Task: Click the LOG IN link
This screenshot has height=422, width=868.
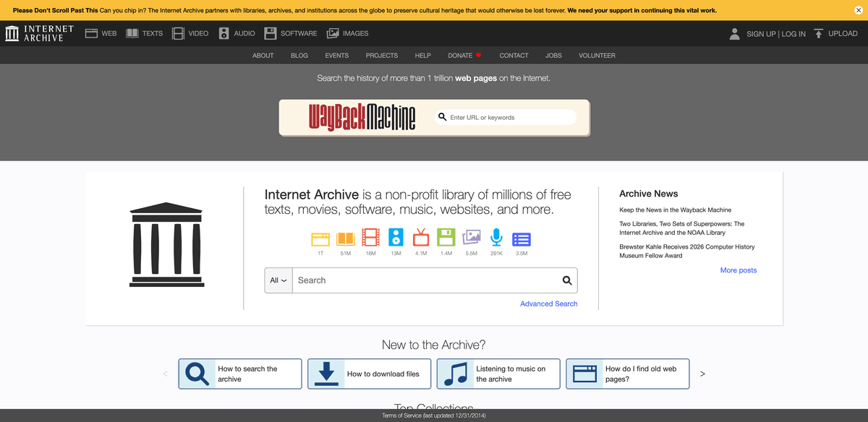Action: click(793, 34)
